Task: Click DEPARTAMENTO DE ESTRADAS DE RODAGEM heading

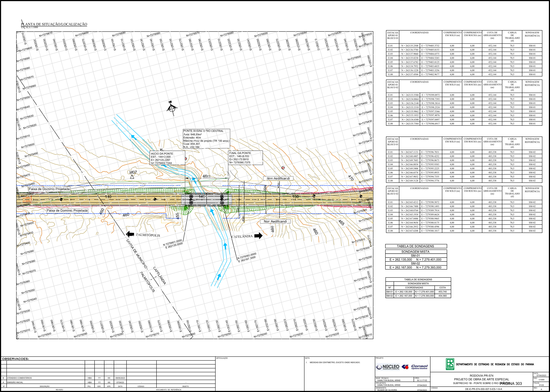Action: point(495,364)
